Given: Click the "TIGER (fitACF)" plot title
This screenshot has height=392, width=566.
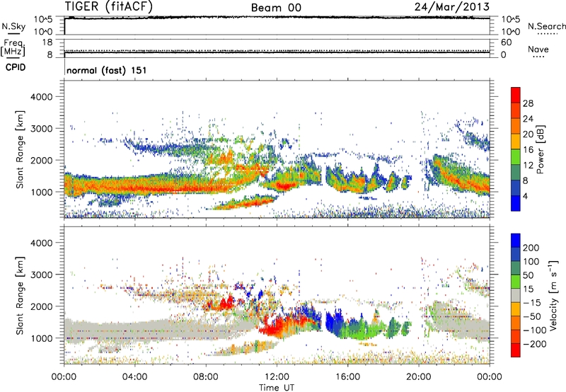Looking at the screenshot, I should pos(109,6).
